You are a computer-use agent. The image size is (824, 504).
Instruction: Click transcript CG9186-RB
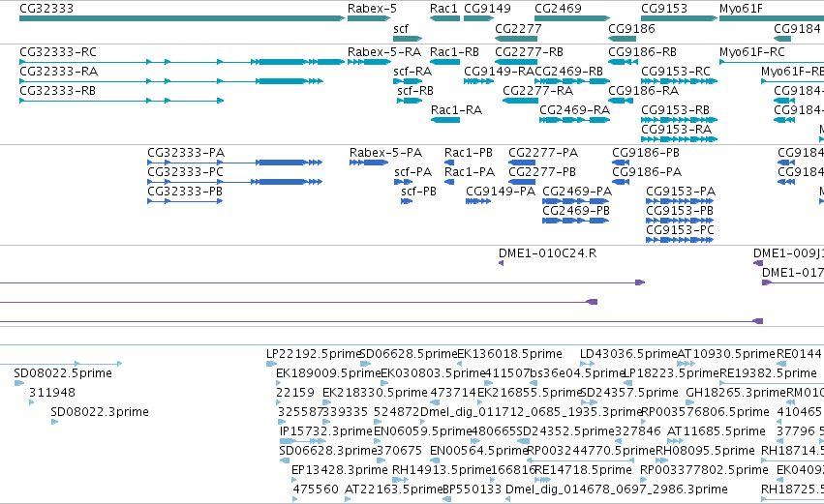coord(642,52)
